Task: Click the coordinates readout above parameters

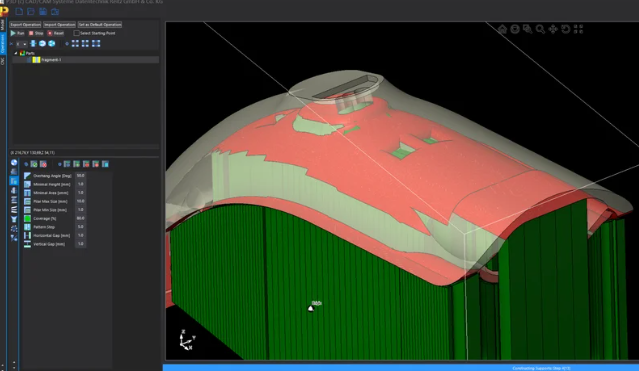Action: [33, 152]
